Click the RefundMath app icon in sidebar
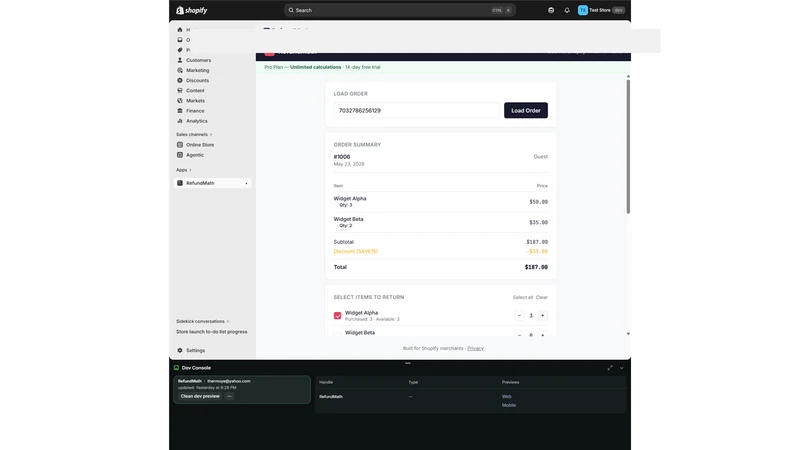This screenshot has height=450, width=800. pyautogui.click(x=180, y=183)
